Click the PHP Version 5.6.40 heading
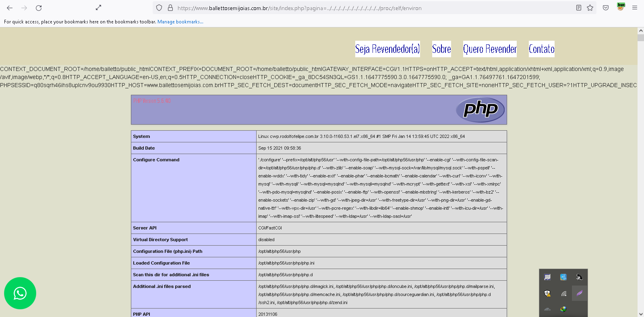This screenshot has height=317, width=644. 152,101
